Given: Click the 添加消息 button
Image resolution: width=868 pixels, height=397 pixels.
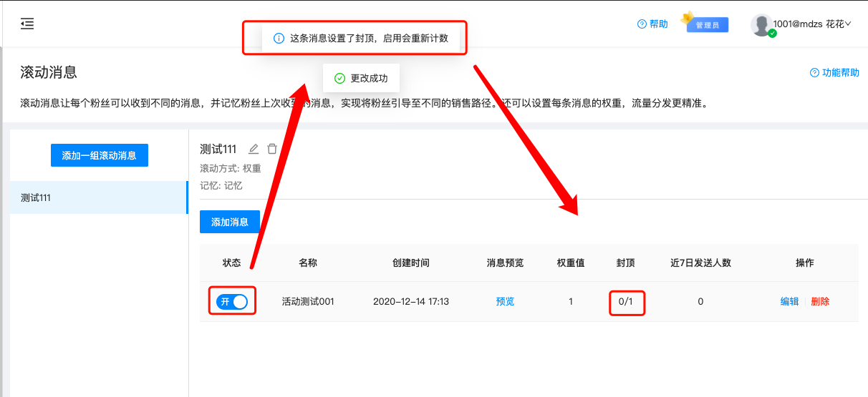Looking at the screenshot, I should [230, 222].
